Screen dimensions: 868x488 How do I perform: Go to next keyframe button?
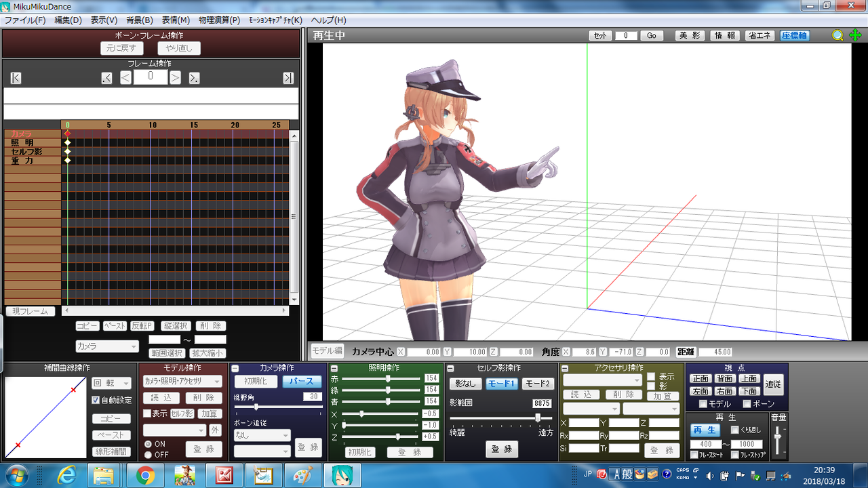coord(194,78)
